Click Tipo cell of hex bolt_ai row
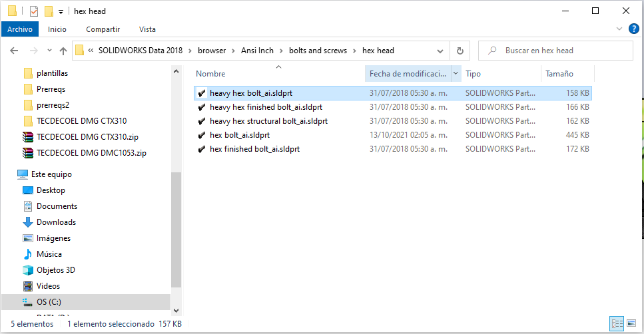Image resolution: width=644 pixels, height=334 pixels. tap(500, 135)
